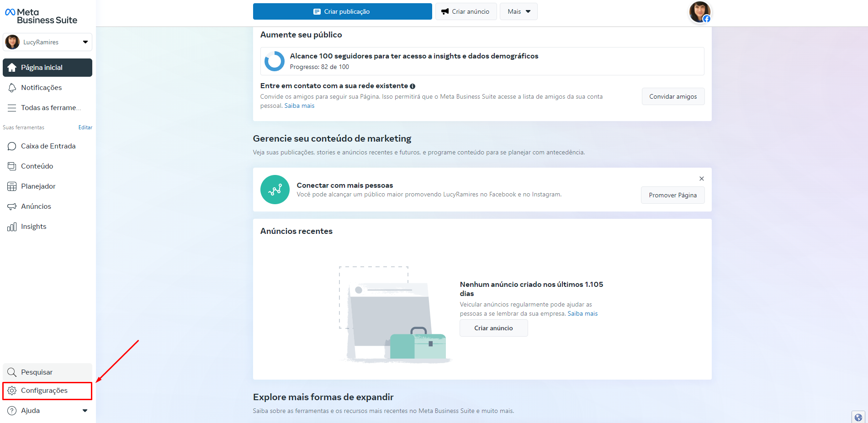Click the info icon next to 'rede existente'
Viewport: 868px width, 423px height.
[413, 86]
